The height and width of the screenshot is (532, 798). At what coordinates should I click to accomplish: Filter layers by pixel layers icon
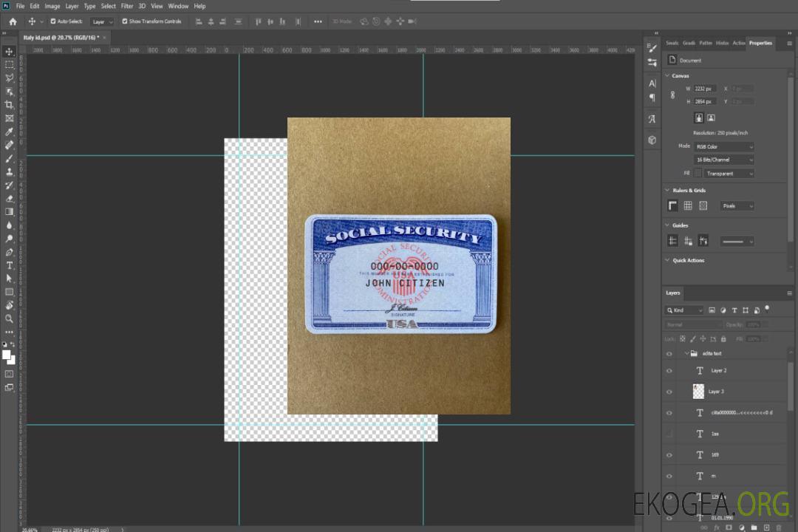(x=712, y=310)
